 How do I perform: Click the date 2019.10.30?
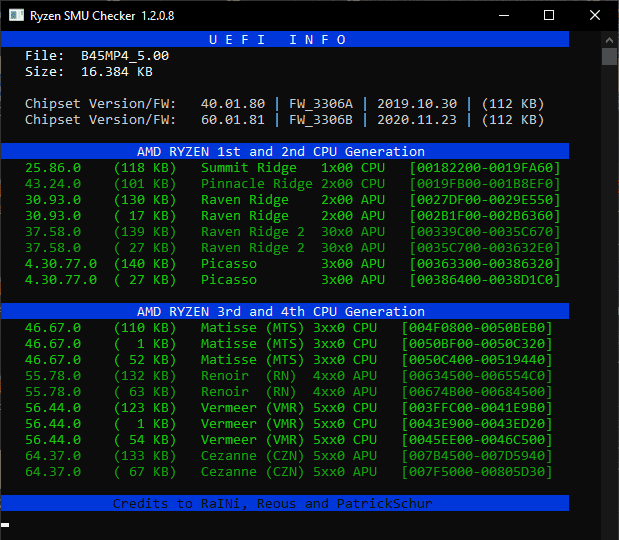(x=417, y=103)
